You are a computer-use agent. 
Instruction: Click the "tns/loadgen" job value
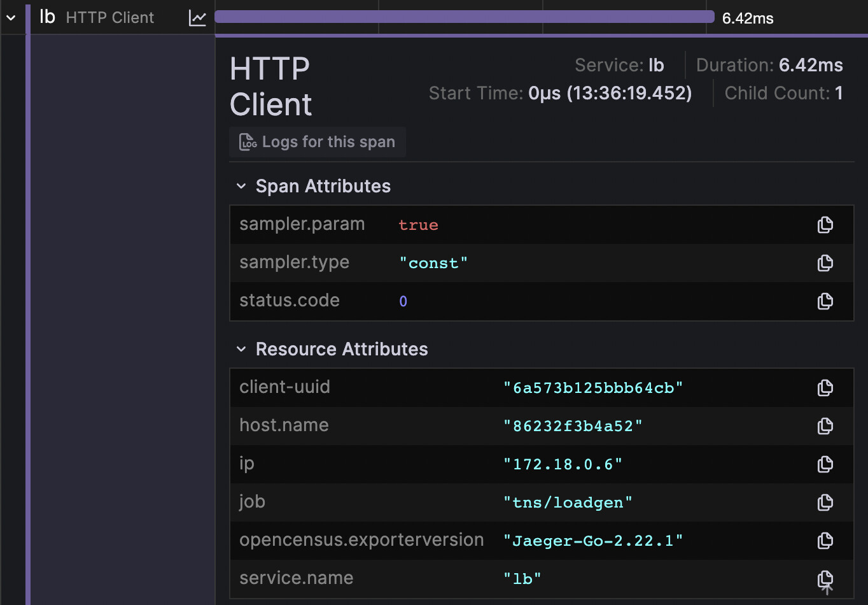pyautogui.click(x=568, y=502)
